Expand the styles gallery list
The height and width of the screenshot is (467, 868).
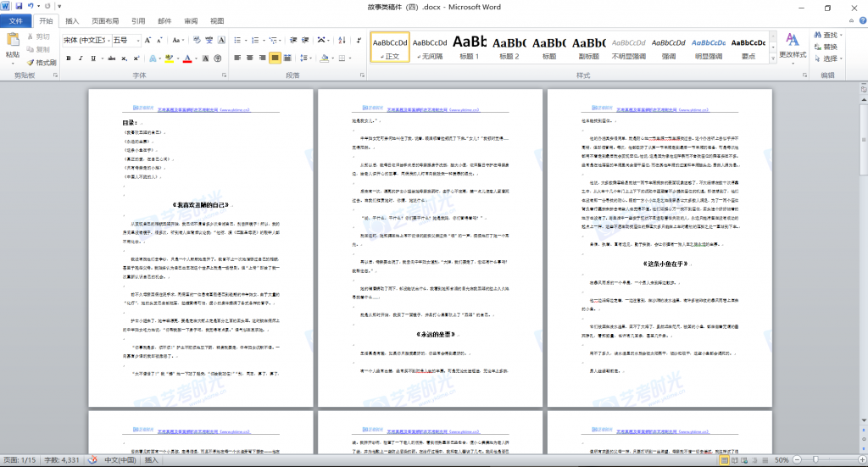(771, 60)
